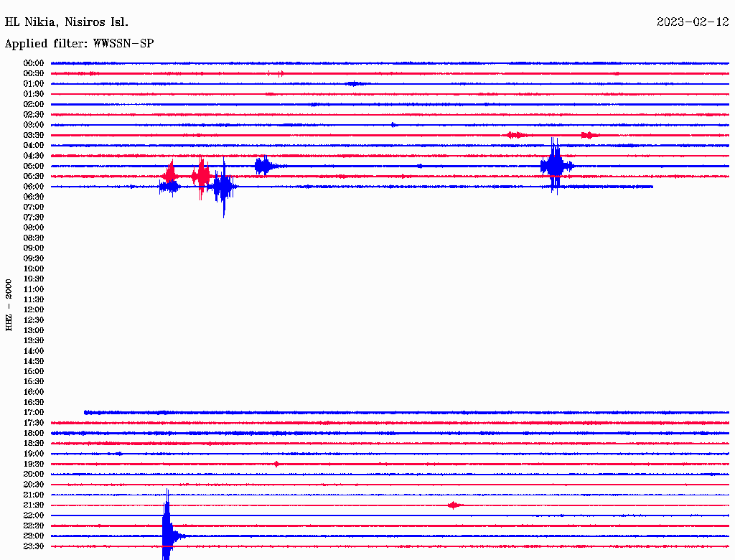Click the date label 2023-02-12

pyautogui.click(x=693, y=22)
